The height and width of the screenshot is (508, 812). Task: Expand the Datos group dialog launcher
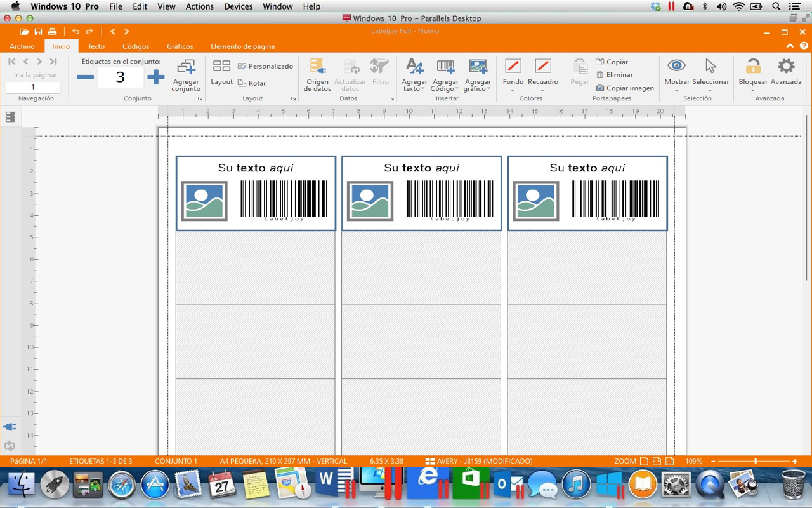tap(391, 98)
